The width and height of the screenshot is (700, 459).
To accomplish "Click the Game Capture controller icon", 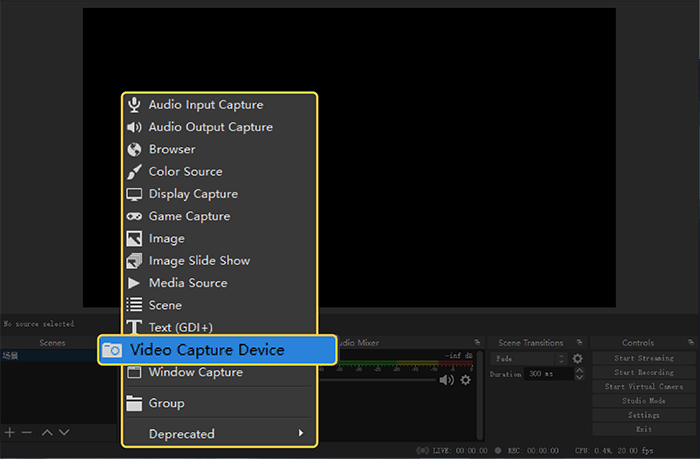I will click(x=134, y=216).
